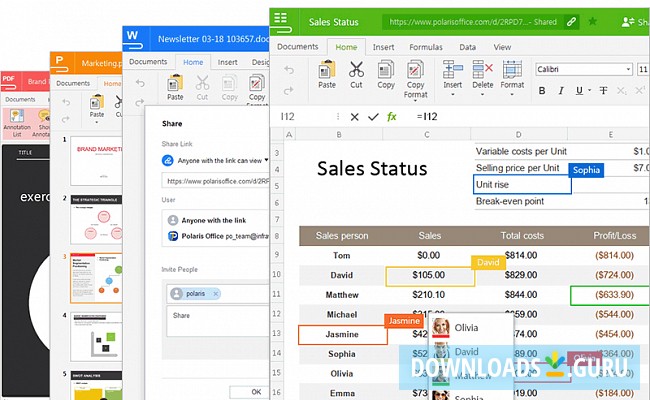
Task: Open the underline style dropdown arrow
Action: pyautogui.click(x=589, y=90)
